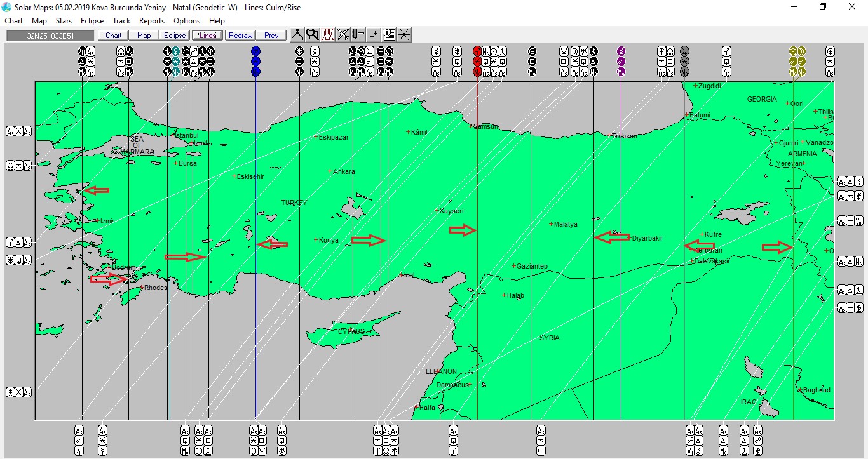Toggle the Lines view button

[207, 36]
